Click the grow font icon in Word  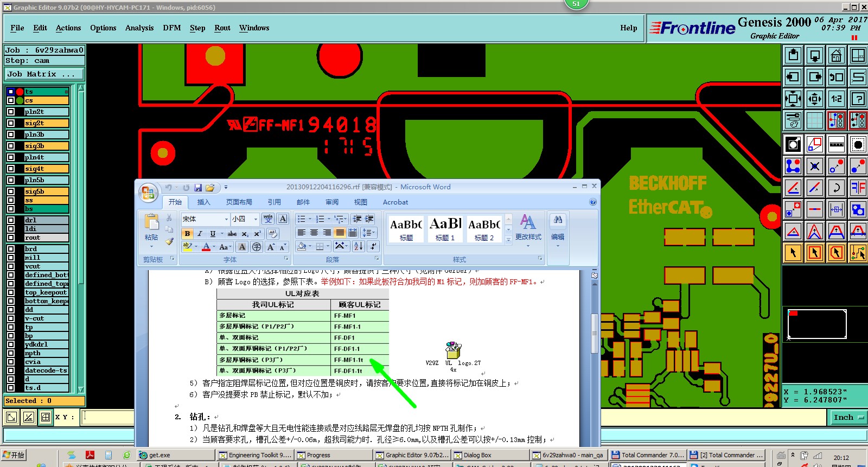[271, 247]
